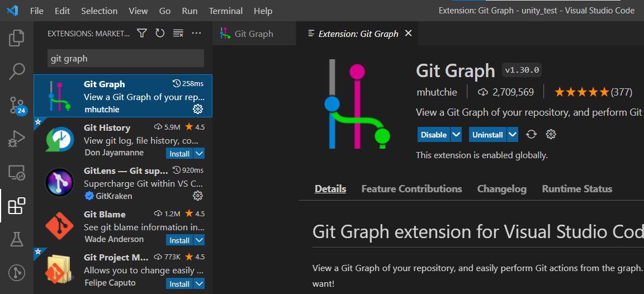
Task: Click GitLens extension icon
Action: pos(60,182)
